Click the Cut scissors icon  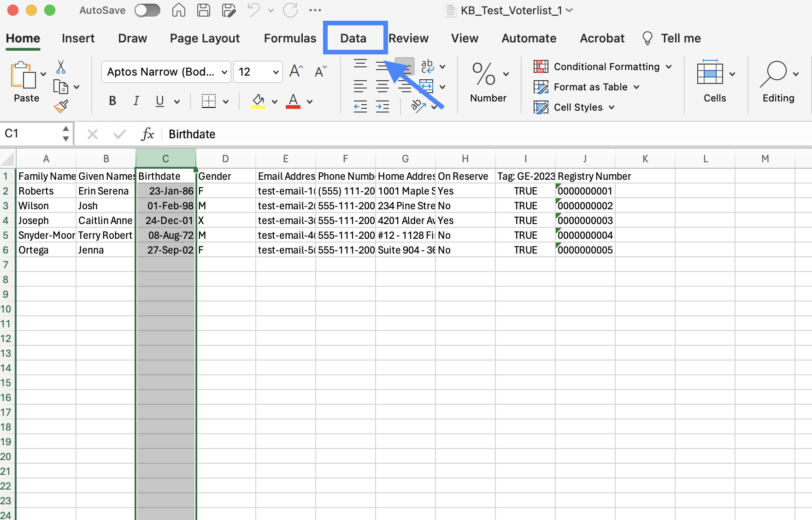[60, 67]
